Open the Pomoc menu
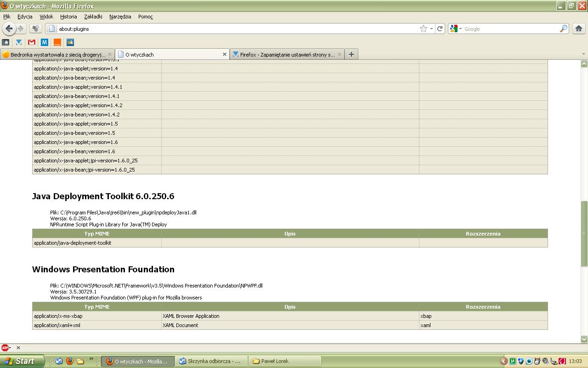The width and height of the screenshot is (588, 368). pyautogui.click(x=146, y=17)
